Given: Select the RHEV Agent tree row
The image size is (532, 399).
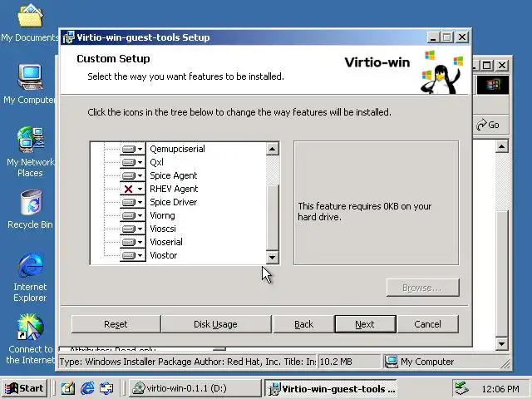Looking at the screenshot, I should point(174,189).
